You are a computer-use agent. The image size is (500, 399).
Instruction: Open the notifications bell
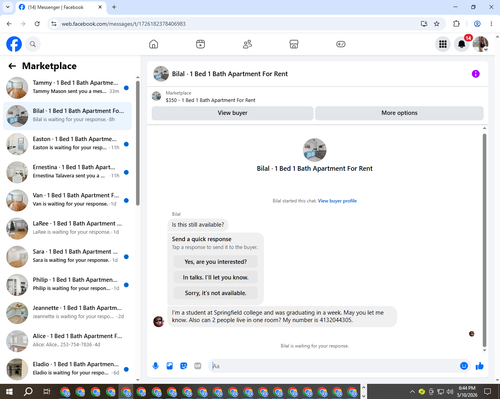tap(462, 44)
